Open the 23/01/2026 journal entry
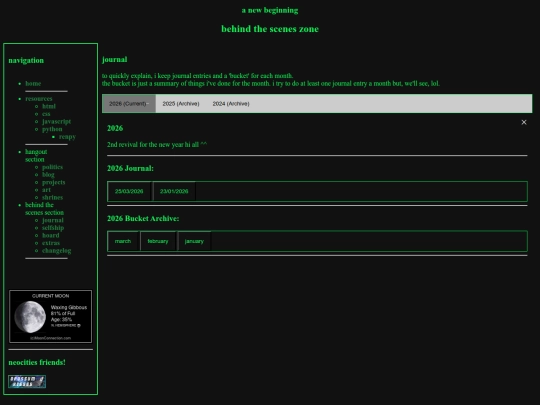Viewport: 540px width, 405px height. pyautogui.click(x=174, y=191)
